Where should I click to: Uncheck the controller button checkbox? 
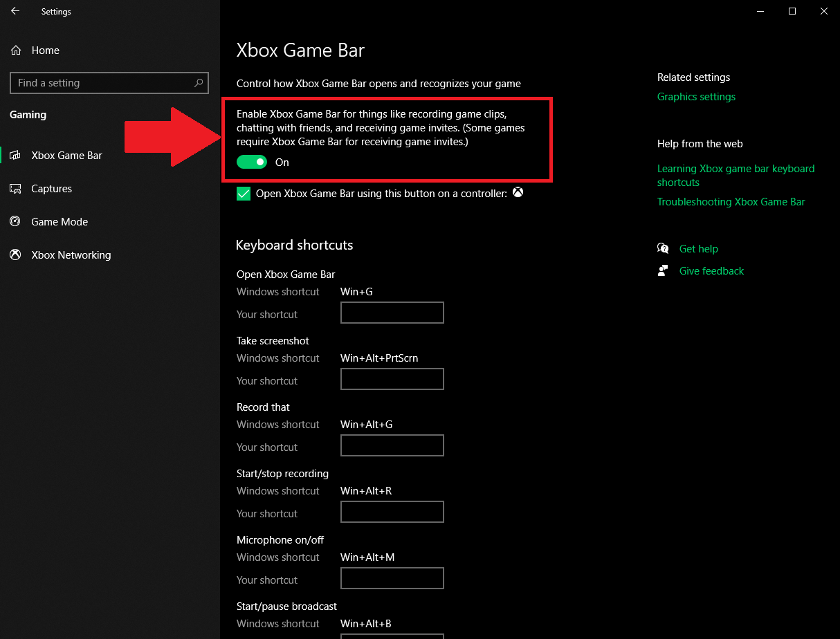(243, 194)
